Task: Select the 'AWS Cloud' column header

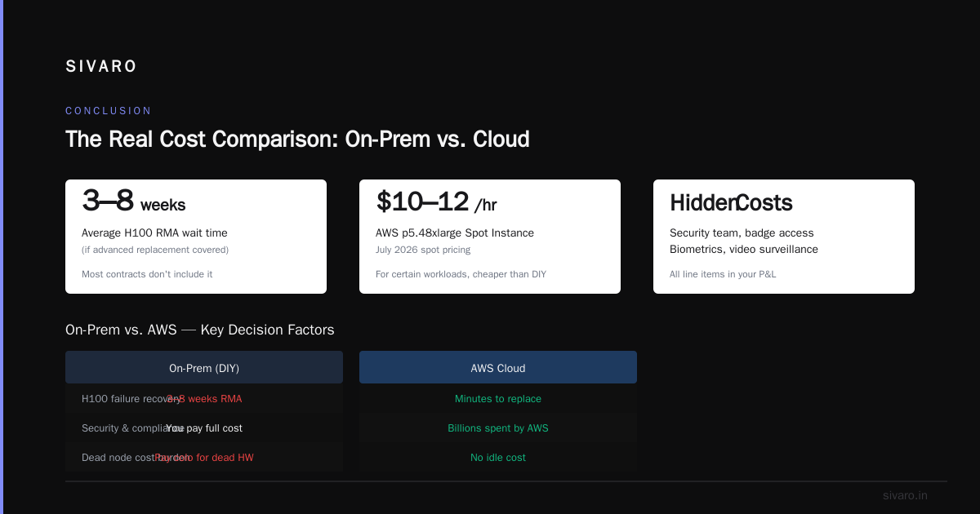Action: (498, 368)
